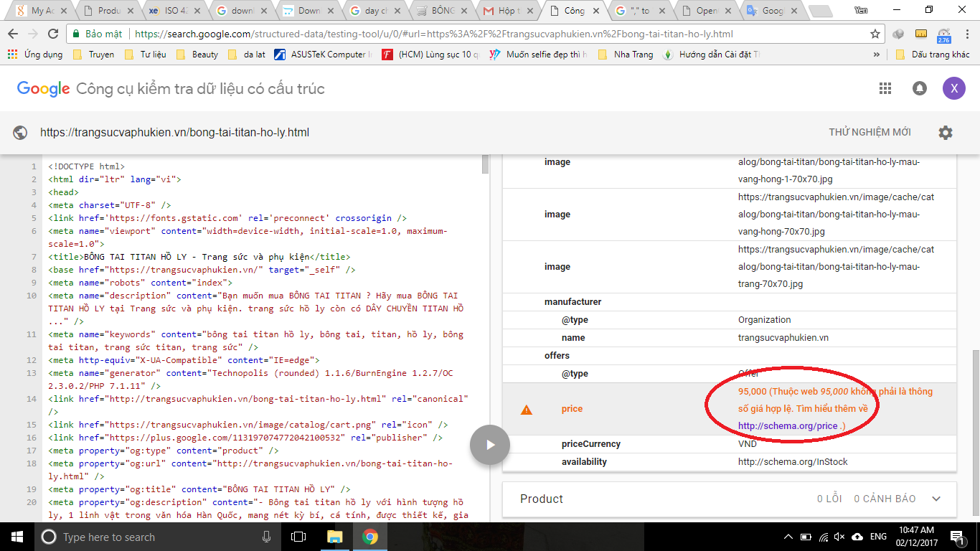The image size is (980, 551).
Task: Click the manufacturer row
Action: pos(729,302)
